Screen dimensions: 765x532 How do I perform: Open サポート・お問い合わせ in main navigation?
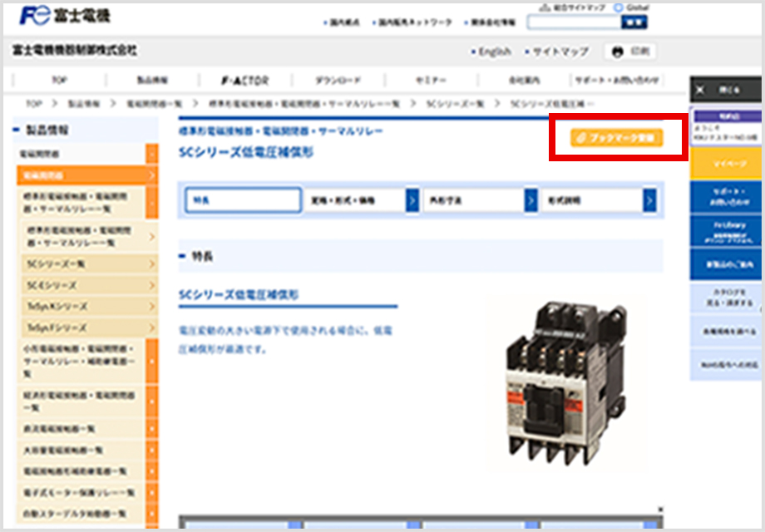617,81
